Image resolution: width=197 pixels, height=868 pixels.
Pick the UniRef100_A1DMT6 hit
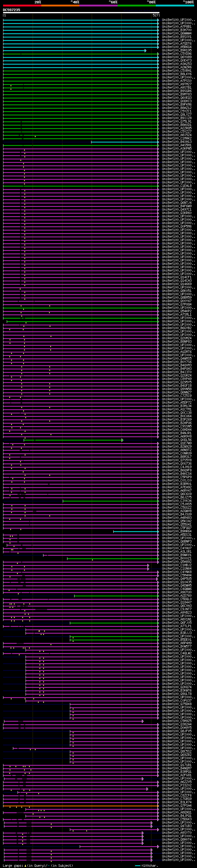tap(177, 351)
